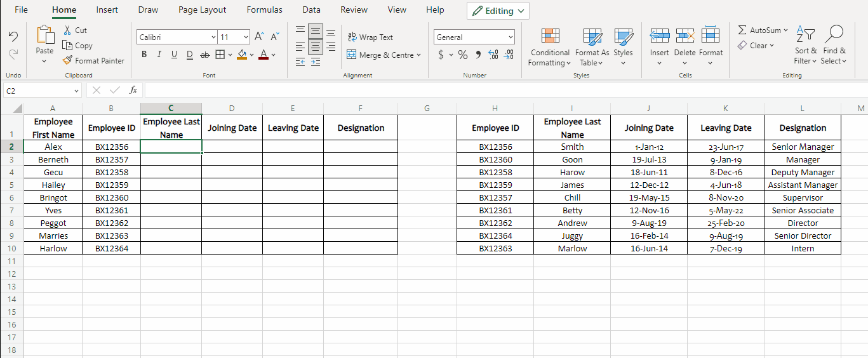Click the Insert cells button
The image size is (868, 358).
pos(660,46)
